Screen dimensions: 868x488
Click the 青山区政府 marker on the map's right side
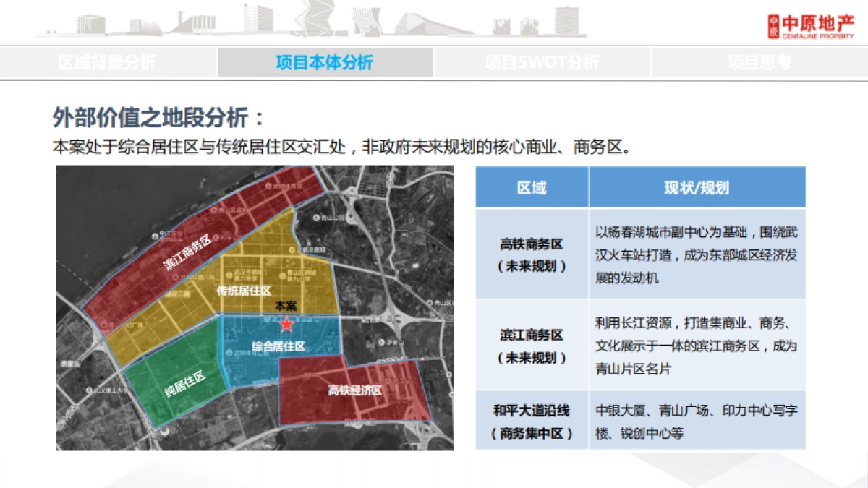428,303
